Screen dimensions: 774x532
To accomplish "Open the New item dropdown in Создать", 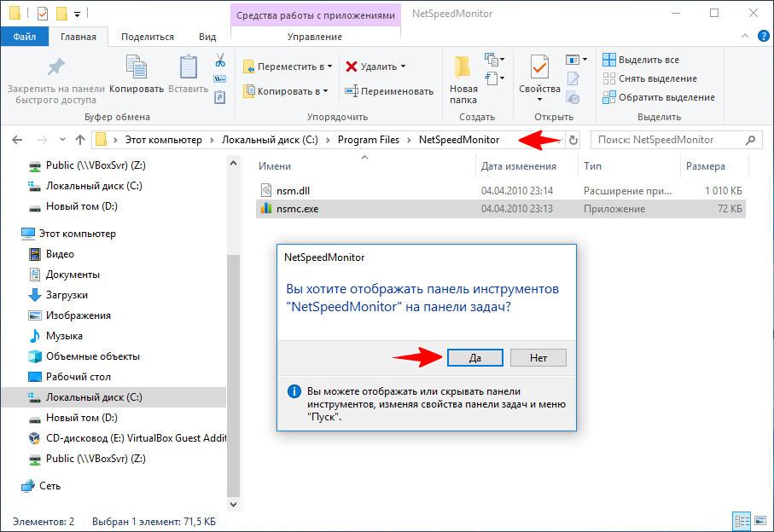I will pyautogui.click(x=495, y=60).
